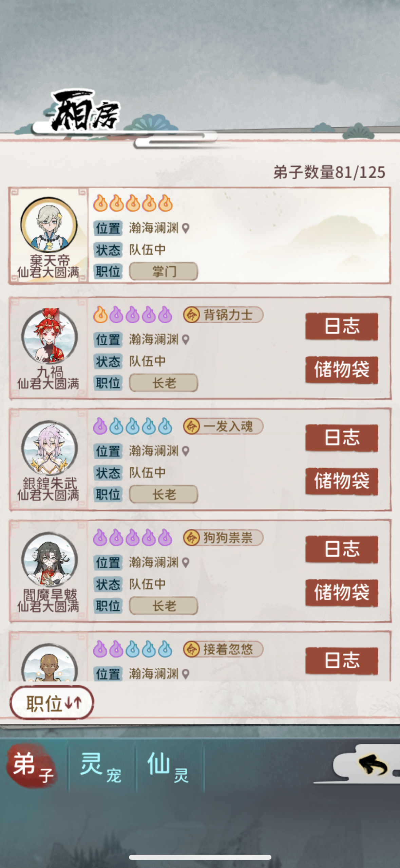This screenshot has width=400, height=868.
Task: Tap the 接着忽悠 fate badge
Action: [223, 649]
